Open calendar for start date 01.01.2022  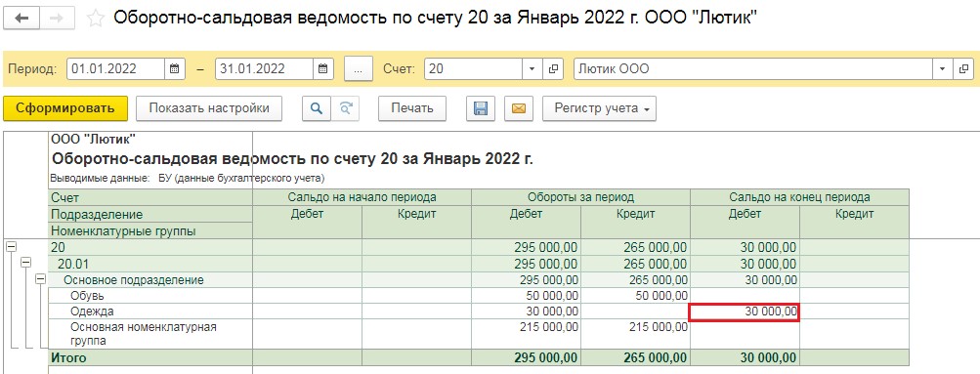coord(174,68)
